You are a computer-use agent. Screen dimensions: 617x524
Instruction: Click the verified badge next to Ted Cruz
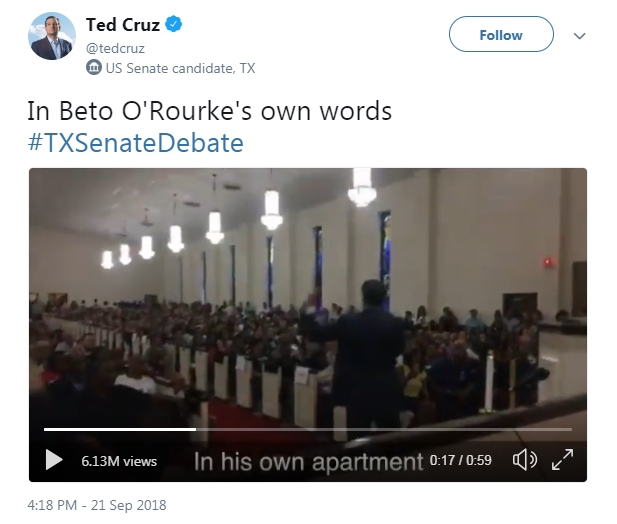pyautogui.click(x=174, y=24)
